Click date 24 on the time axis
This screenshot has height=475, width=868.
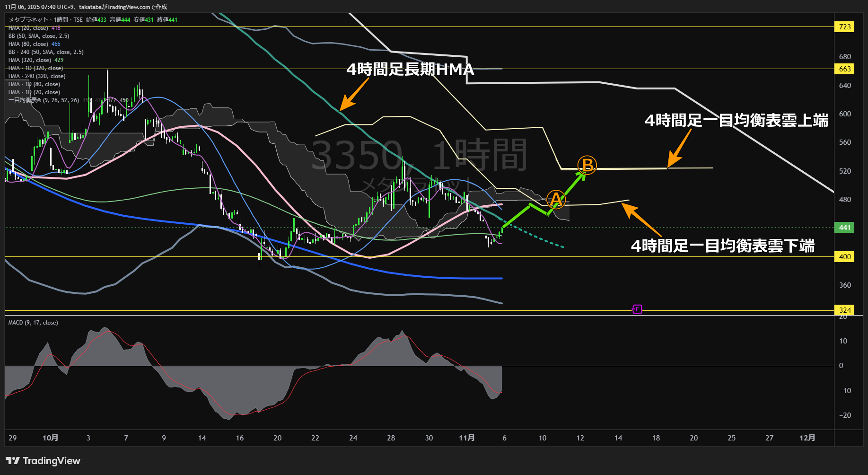click(x=353, y=438)
